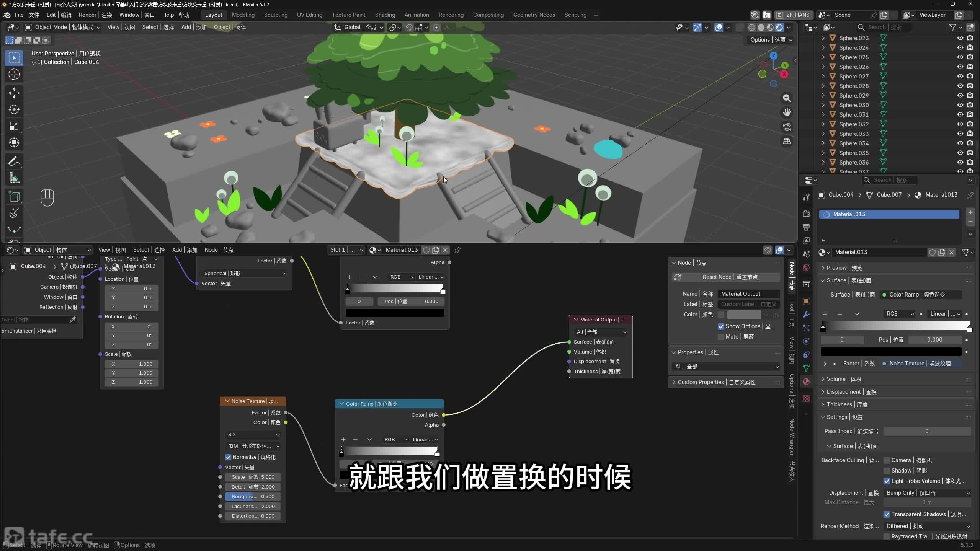The image size is (980, 551).
Task: Open Global transform orientation dropdown
Action: (359, 27)
